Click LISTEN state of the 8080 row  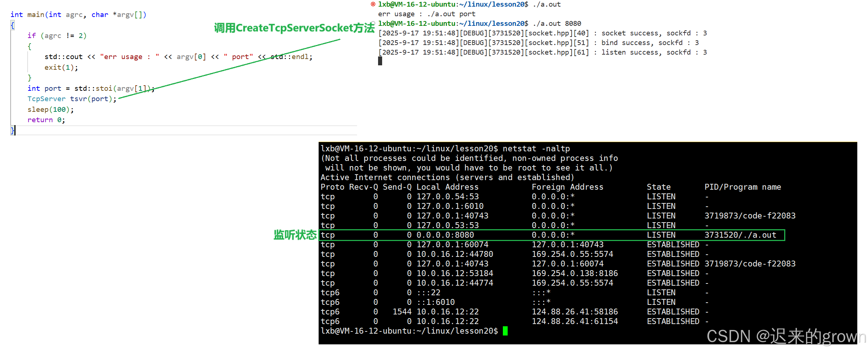pos(661,235)
